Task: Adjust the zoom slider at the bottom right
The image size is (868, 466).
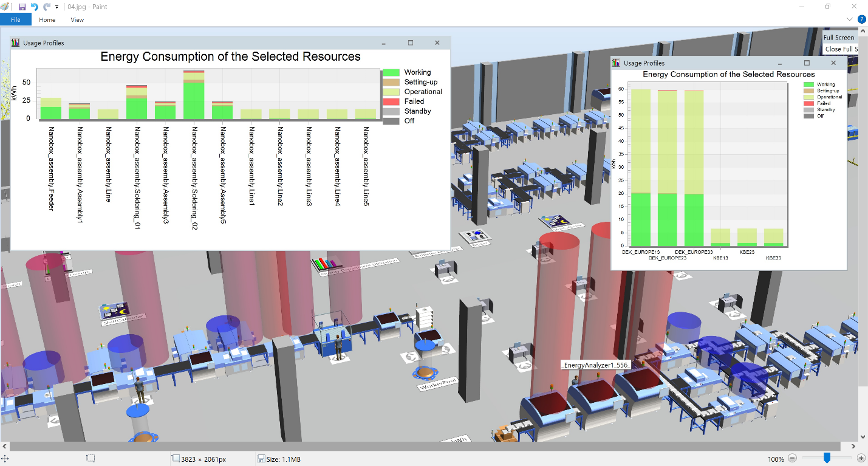Action: (x=826, y=458)
